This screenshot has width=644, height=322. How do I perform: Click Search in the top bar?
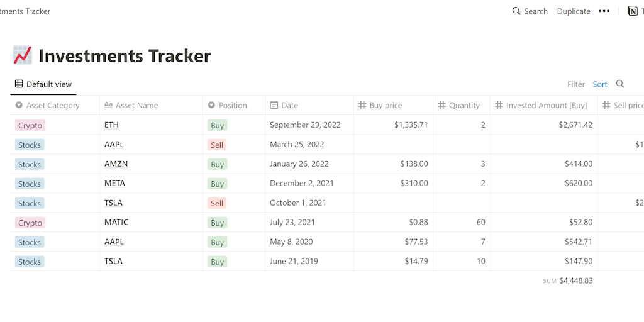pos(530,11)
